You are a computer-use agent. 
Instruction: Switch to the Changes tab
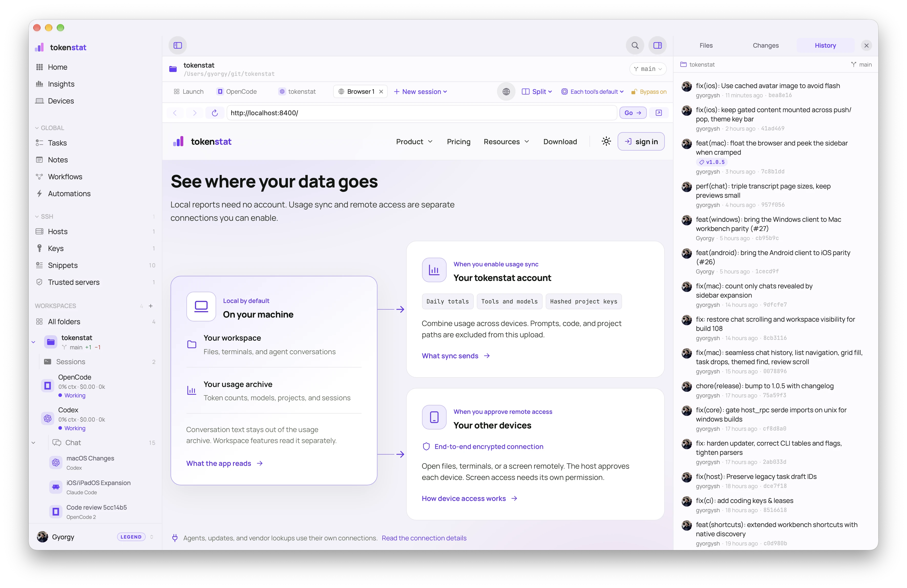click(766, 45)
